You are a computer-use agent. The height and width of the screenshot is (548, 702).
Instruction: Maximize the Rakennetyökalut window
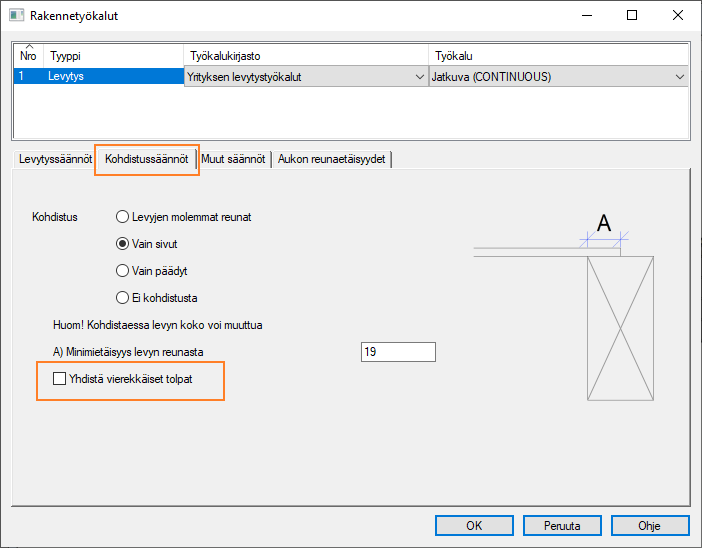[x=631, y=16]
